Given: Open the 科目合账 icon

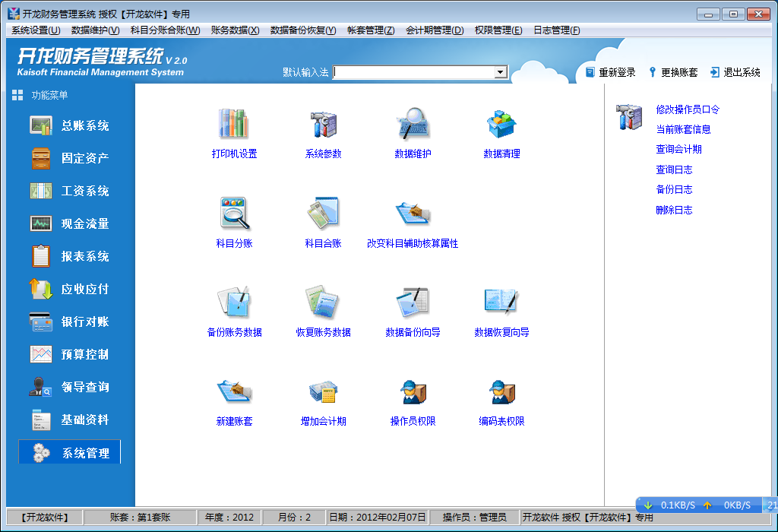Looking at the screenshot, I should [323, 213].
